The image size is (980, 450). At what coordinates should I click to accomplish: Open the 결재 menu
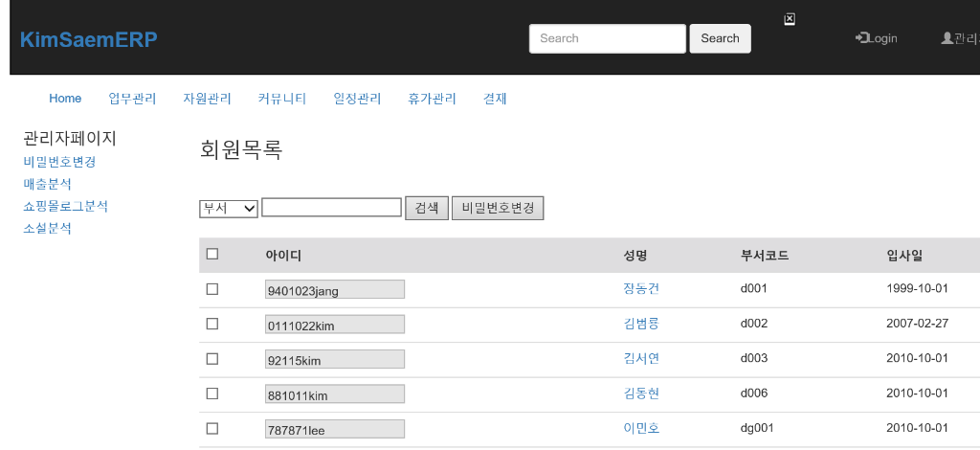(495, 98)
